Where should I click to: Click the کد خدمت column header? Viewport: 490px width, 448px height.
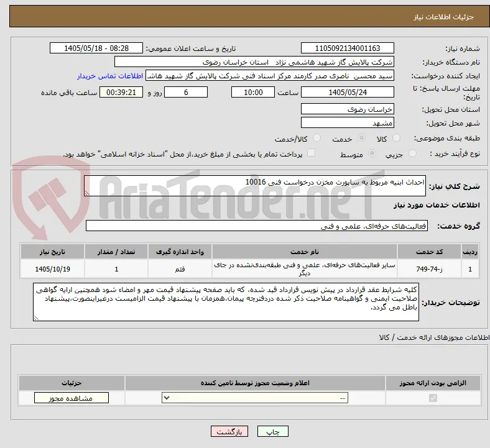pyautogui.click(x=430, y=252)
